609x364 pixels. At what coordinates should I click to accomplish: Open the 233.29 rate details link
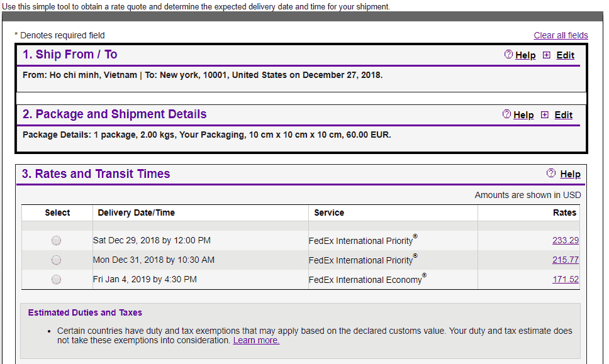[x=566, y=240]
